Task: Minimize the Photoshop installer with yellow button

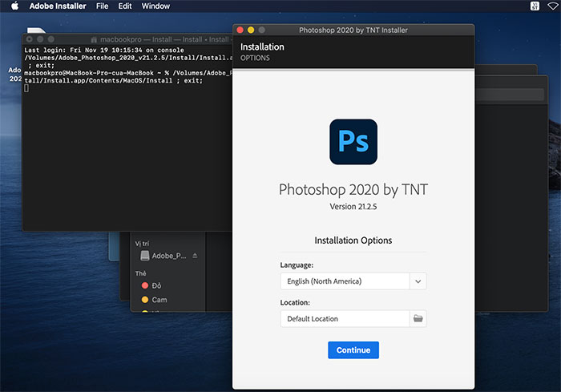Action: click(x=251, y=30)
